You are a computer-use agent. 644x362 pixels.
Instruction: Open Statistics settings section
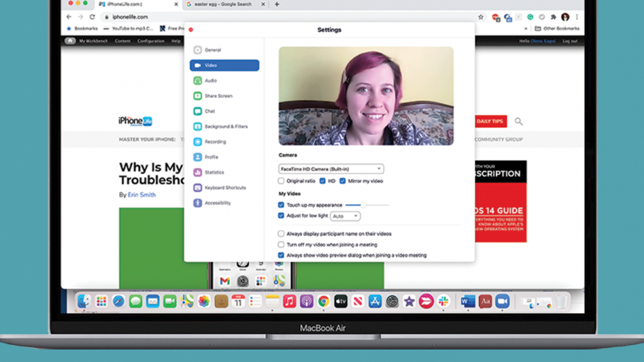pos(224,172)
